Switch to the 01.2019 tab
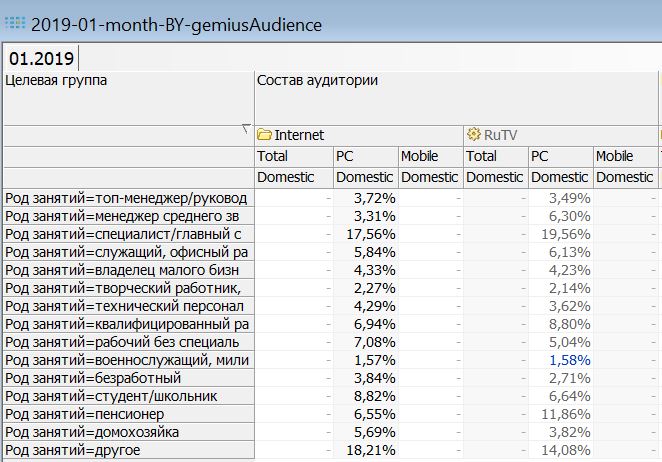662x462 pixels. coord(41,58)
